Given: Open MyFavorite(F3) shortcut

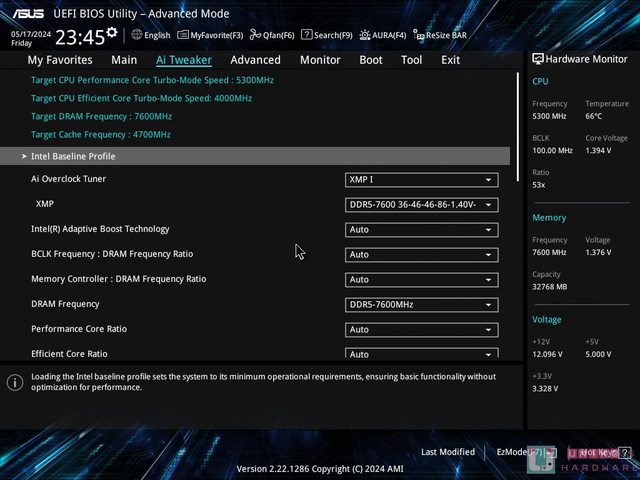Looking at the screenshot, I should [x=211, y=35].
